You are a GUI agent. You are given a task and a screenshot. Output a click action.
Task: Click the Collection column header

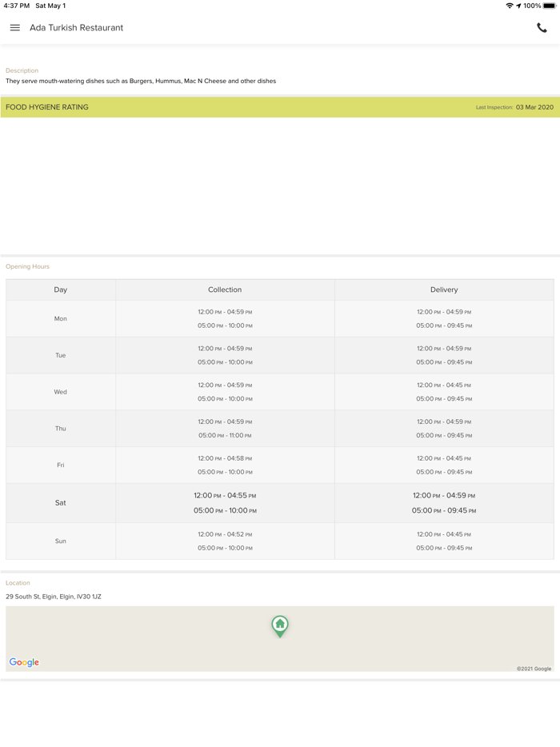point(225,290)
